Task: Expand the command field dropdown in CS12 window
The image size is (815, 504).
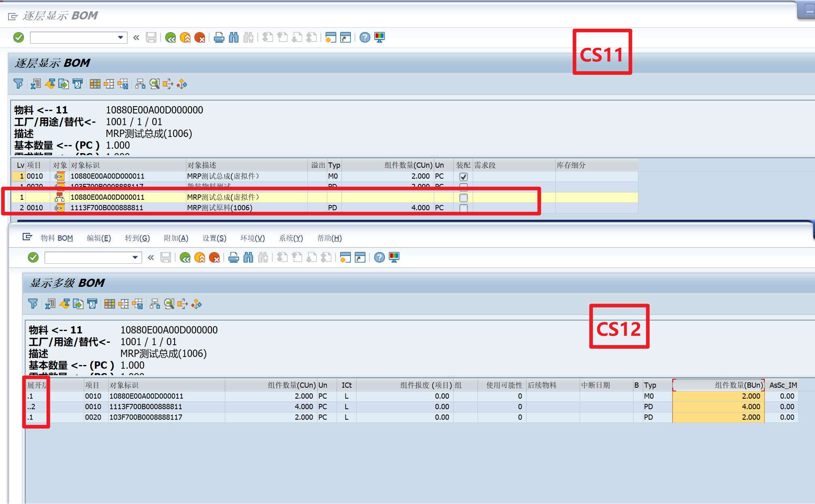Action: 135,257
